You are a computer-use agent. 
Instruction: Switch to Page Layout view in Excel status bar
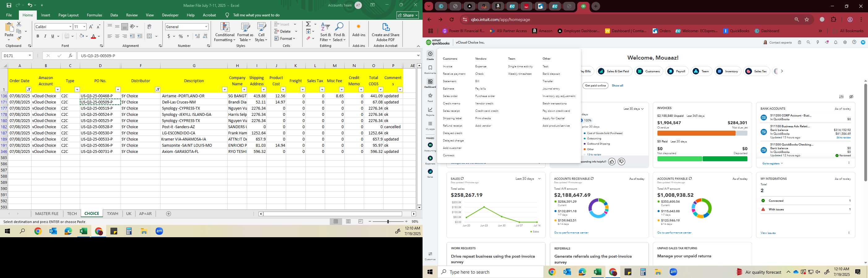348,221
